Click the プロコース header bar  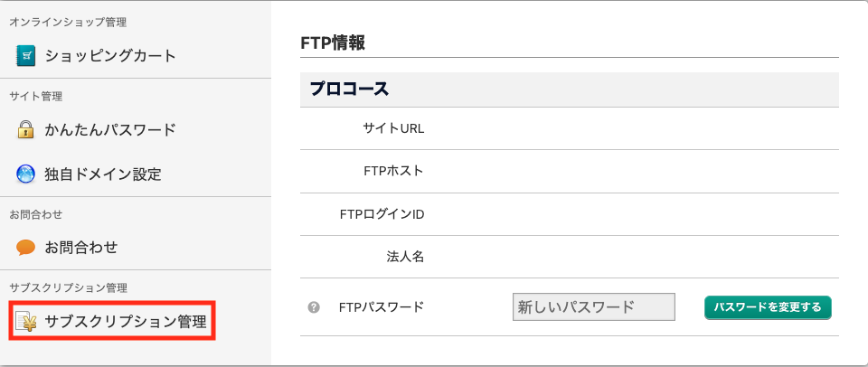point(349,89)
